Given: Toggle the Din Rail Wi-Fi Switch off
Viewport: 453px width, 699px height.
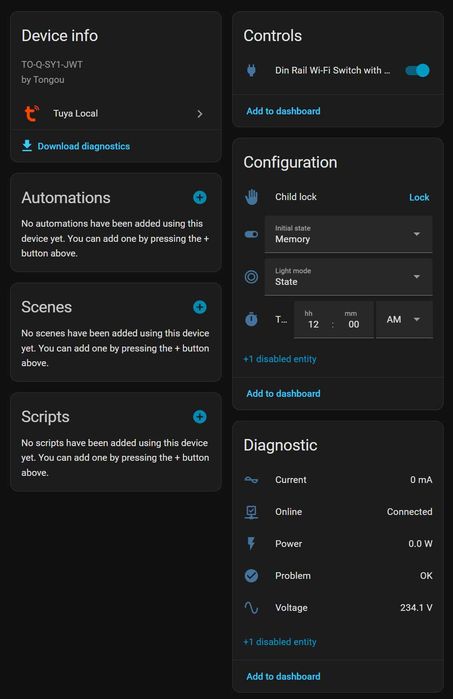Looking at the screenshot, I should click(417, 70).
